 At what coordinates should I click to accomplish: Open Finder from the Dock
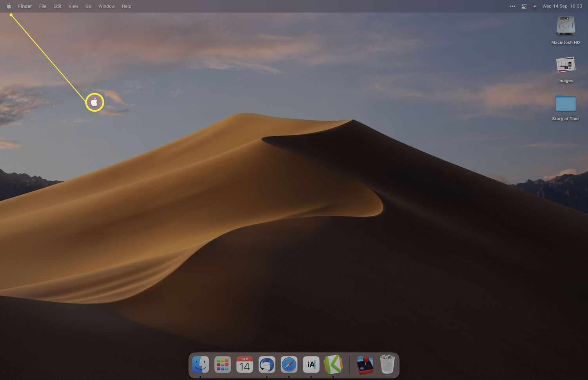(x=200, y=365)
